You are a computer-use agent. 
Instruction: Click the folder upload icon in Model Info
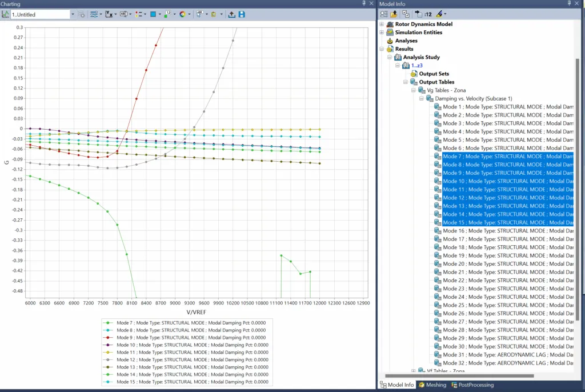click(x=394, y=14)
